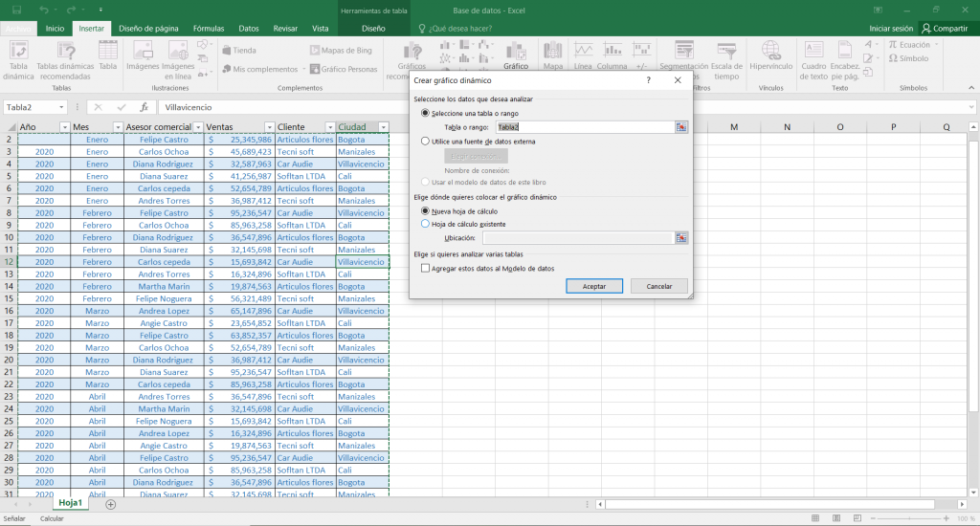Image resolution: width=980 pixels, height=526 pixels.
Task: Click Escala de tiempo icon
Action: coord(726,59)
